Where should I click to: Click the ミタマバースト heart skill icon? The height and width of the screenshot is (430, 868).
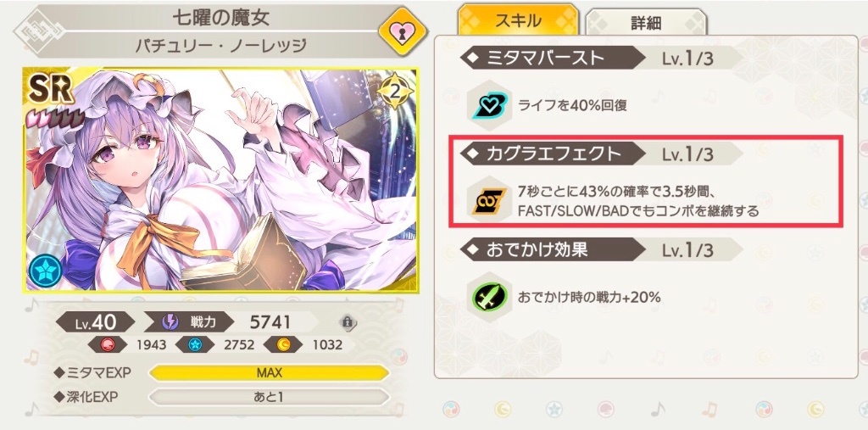click(486, 104)
